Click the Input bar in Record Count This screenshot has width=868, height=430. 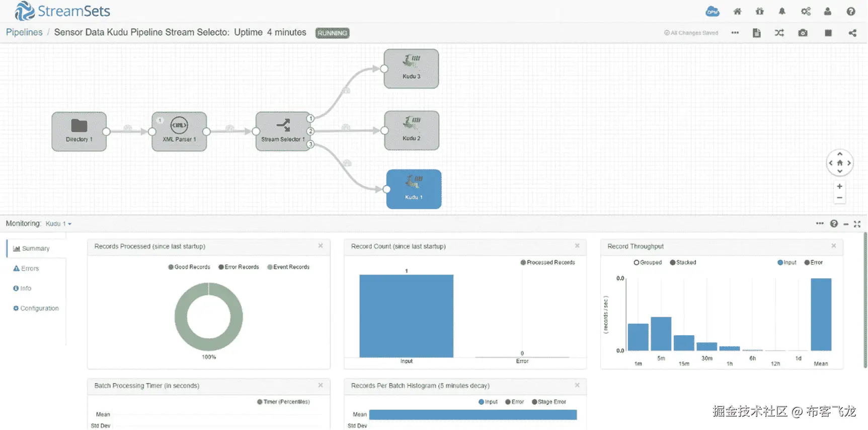[407, 316]
